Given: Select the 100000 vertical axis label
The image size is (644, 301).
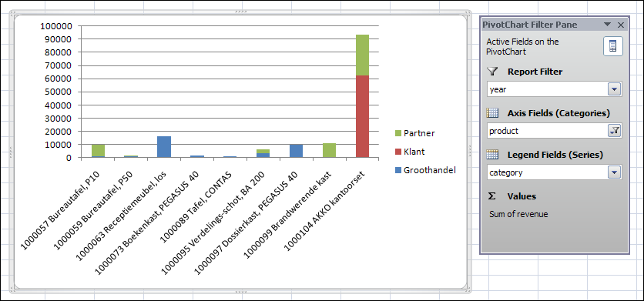Looking at the screenshot, I should point(56,26).
